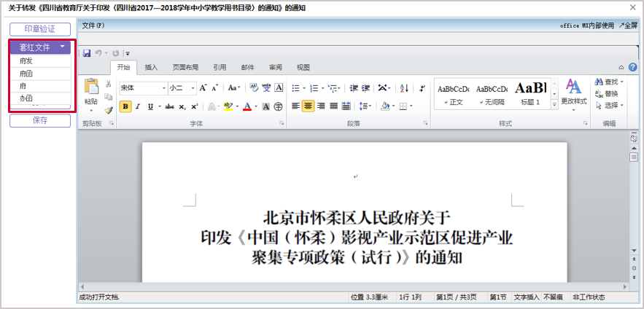
Task: Switch to the 审阅 ribbon tab
Action: click(275, 67)
